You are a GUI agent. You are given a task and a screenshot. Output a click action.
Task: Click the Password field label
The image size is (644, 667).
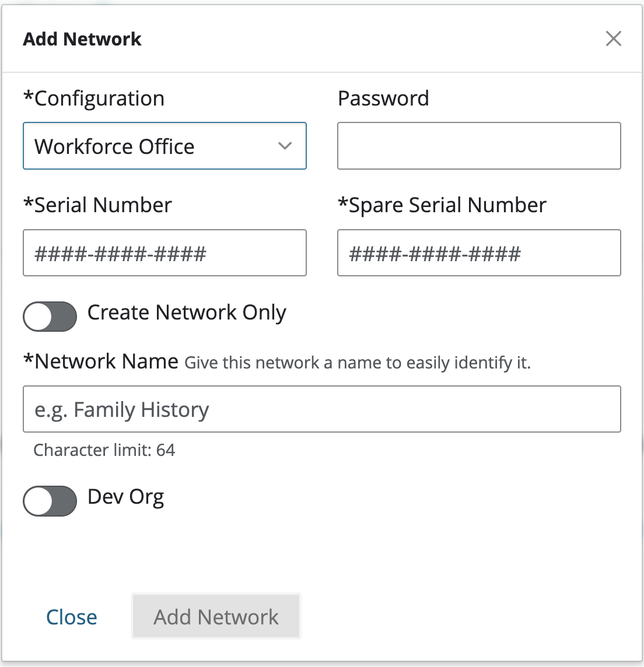pos(383,99)
